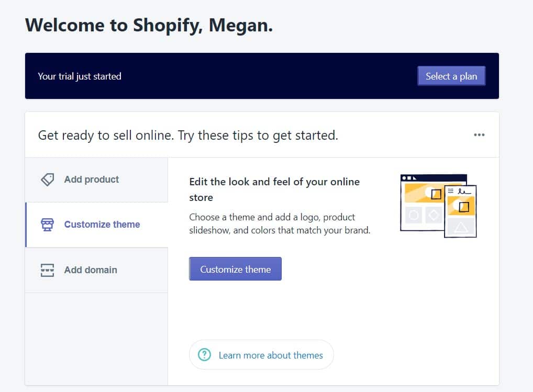The image size is (533, 392).
Task: Open the Learn more about themes link
Action: (271, 355)
